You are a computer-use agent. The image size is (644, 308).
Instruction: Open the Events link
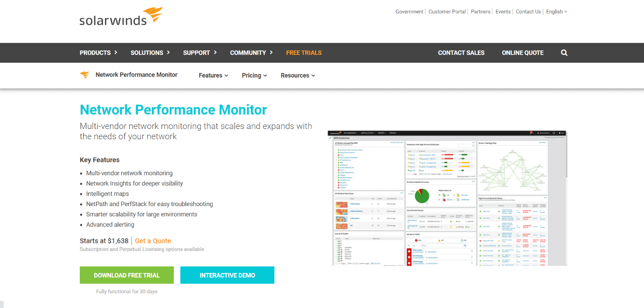coord(503,12)
